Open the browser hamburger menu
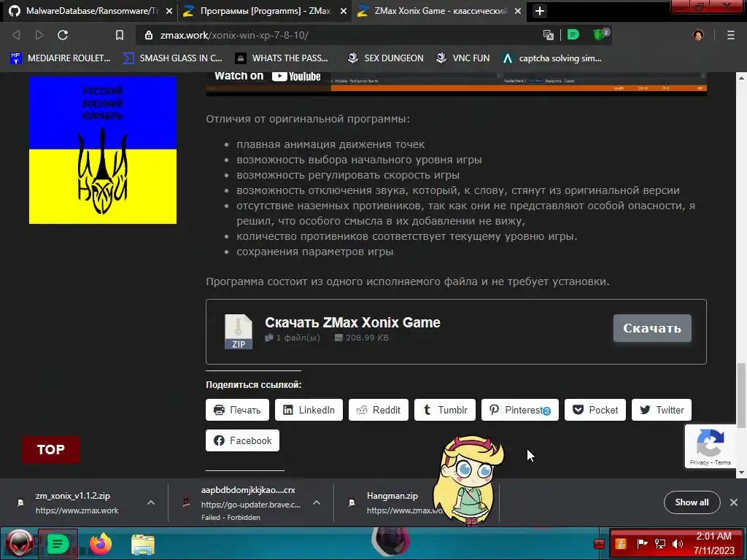747x560 pixels. 731,35
